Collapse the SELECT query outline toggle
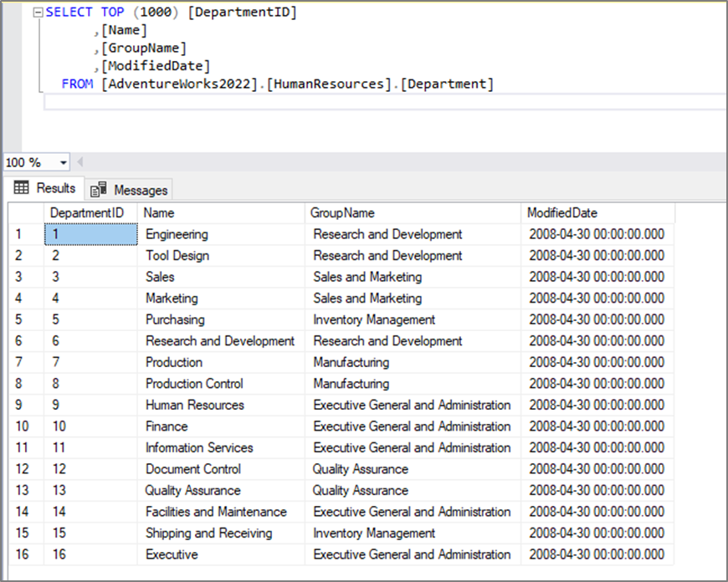The height and width of the screenshot is (582, 728). point(38,13)
